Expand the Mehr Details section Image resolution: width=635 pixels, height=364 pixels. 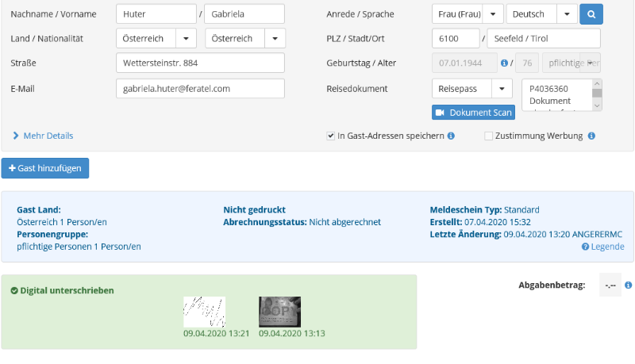tap(44, 136)
